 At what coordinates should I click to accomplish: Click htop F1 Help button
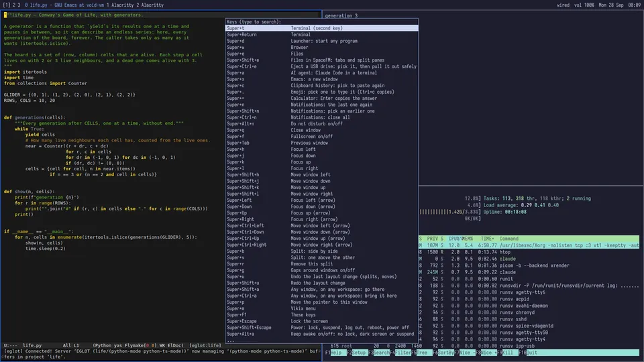[335, 353]
